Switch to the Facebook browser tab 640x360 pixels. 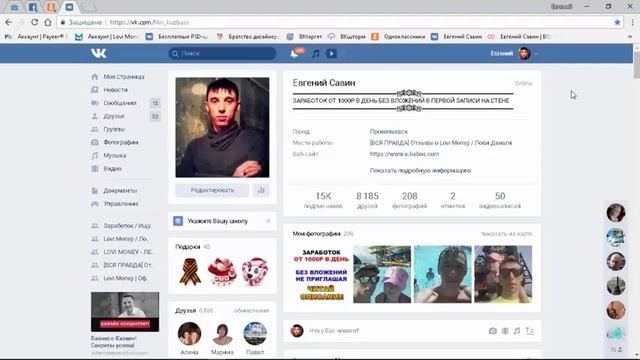33,7
